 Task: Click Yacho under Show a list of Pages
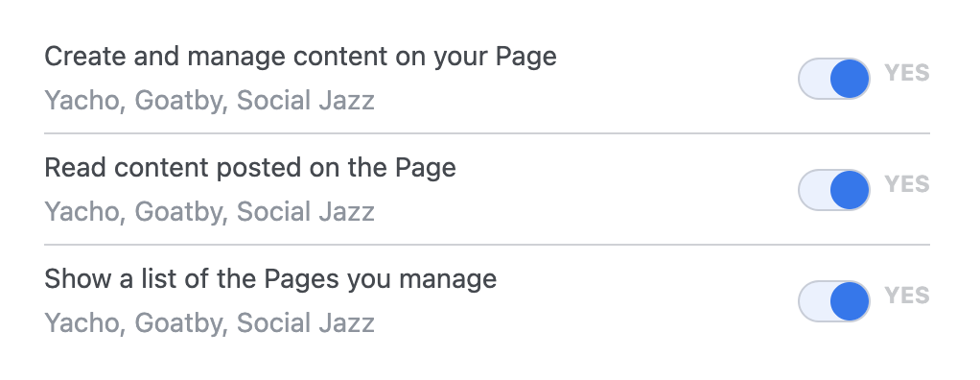[82, 323]
